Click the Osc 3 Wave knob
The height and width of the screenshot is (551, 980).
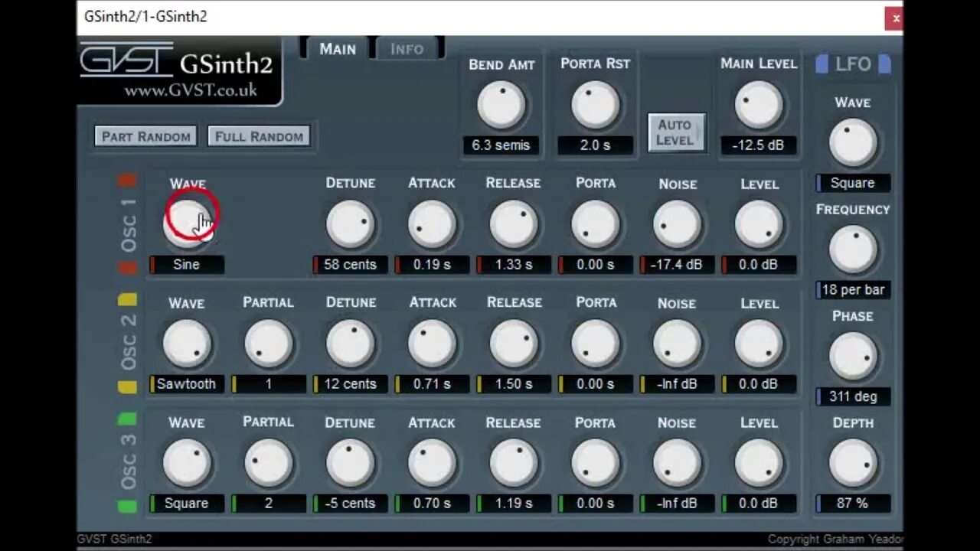click(187, 463)
